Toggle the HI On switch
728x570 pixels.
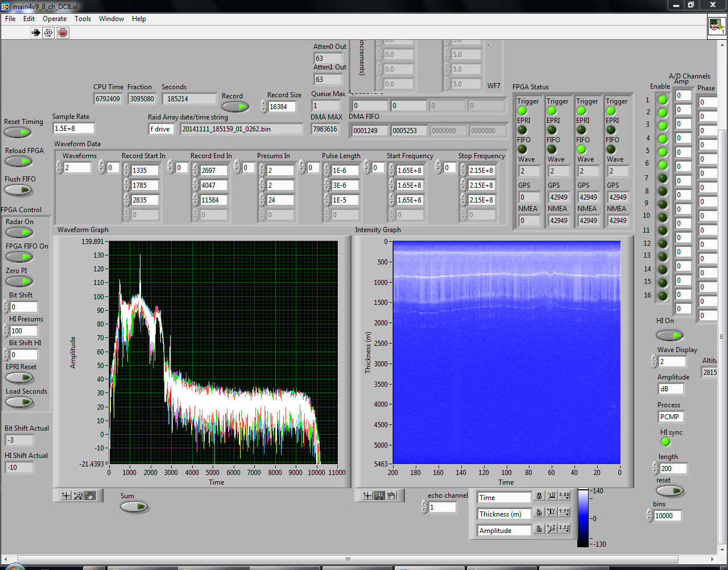pyautogui.click(x=669, y=335)
